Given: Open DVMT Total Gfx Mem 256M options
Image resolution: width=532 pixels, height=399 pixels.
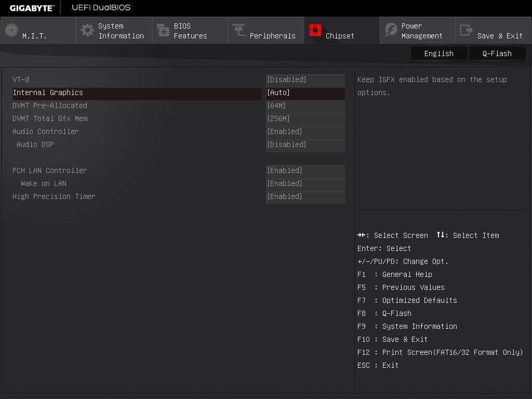Looking at the screenshot, I should point(305,119).
